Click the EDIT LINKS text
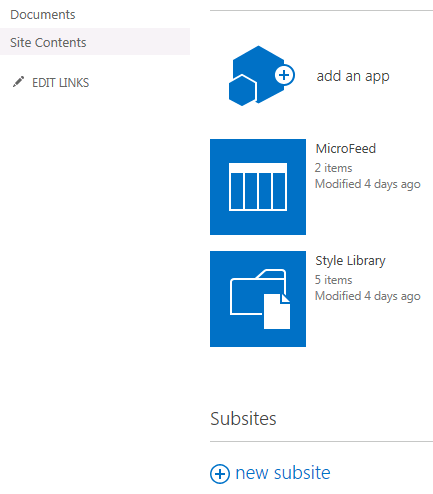Screen dimensions: 433x494 point(60,83)
